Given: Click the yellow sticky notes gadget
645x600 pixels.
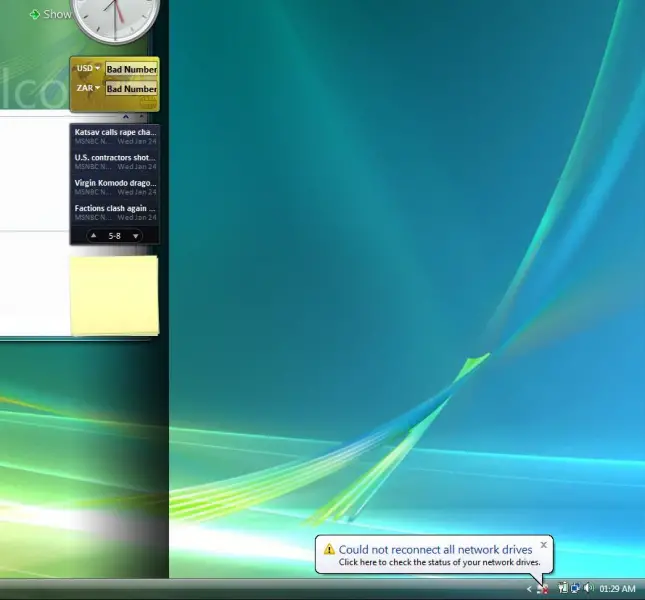Looking at the screenshot, I should tap(113, 295).
